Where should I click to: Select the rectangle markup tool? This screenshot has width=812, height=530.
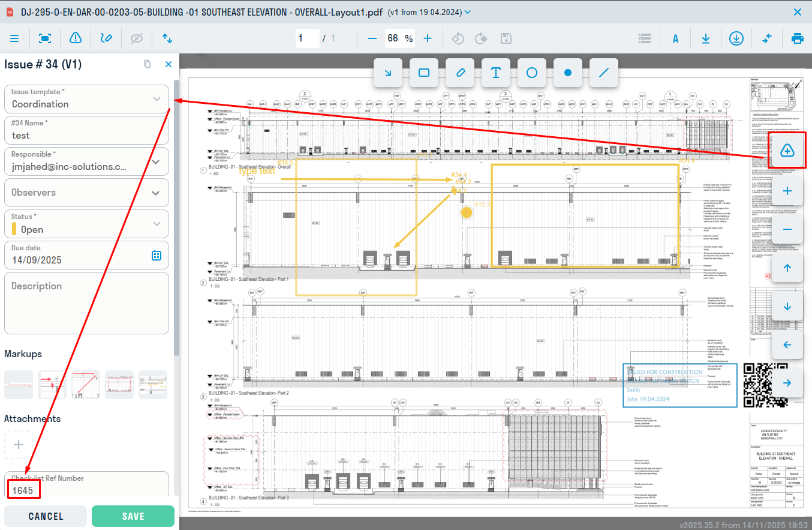tap(424, 73)
